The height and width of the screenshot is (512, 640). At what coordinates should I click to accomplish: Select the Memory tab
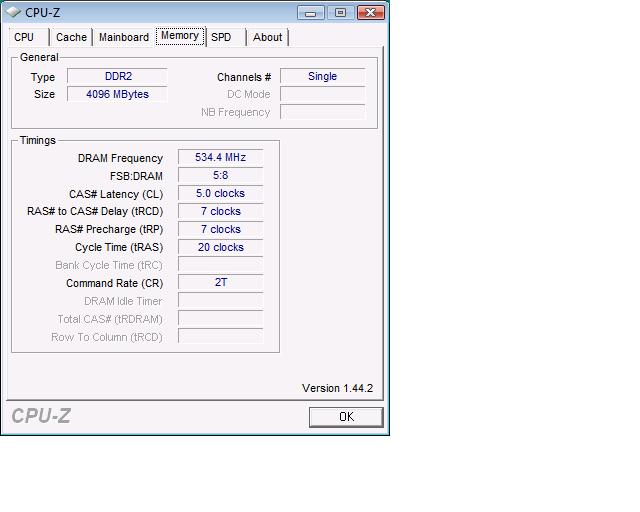[180, 36]
